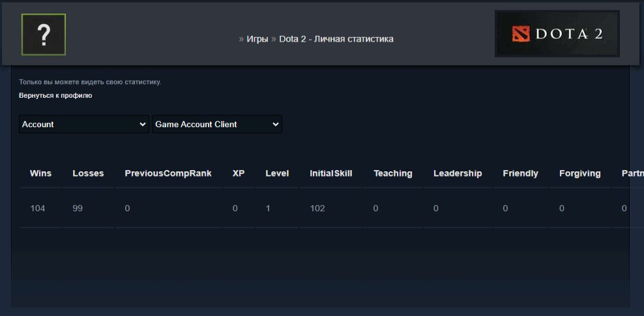Click the InitialSkill value 102
The height and width of the screenshot is (316, 644).
pos(317,208)
